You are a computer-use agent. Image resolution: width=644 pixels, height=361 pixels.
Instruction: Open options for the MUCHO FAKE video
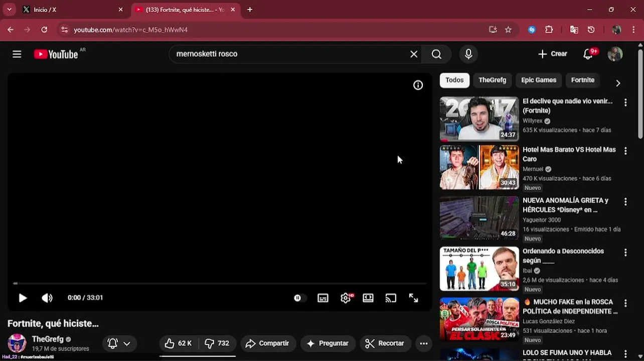pyautogui.click(x=625, y=303)
